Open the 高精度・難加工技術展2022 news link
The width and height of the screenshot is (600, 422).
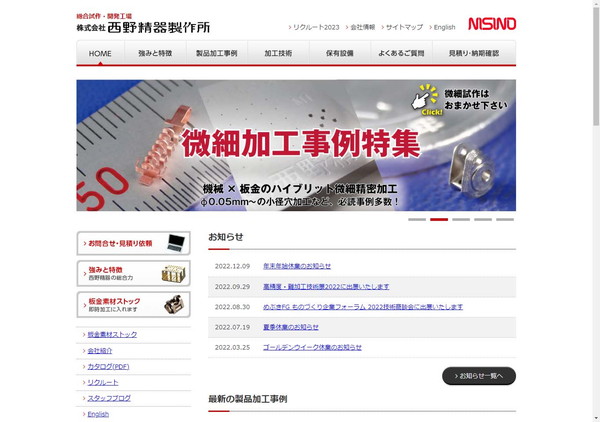pyautogui.click(x=326, y=287)
